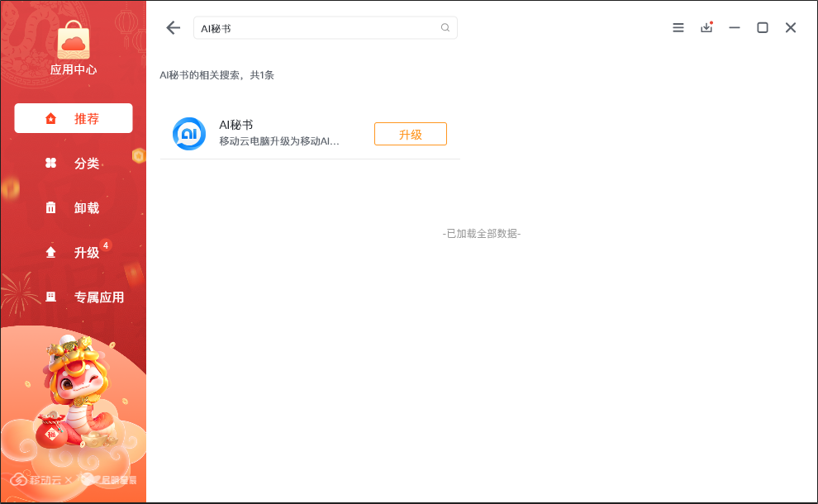Maximize the app center window

click(763, 27)
